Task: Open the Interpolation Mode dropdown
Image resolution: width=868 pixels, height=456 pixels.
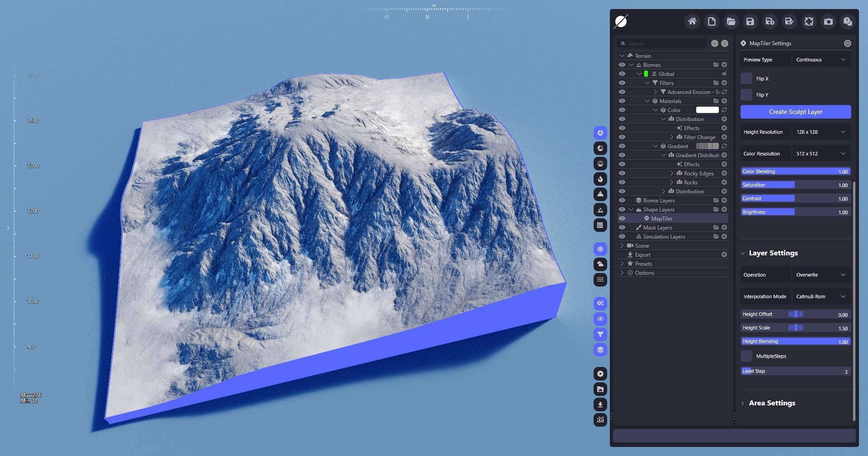Action: coord(821,296)
